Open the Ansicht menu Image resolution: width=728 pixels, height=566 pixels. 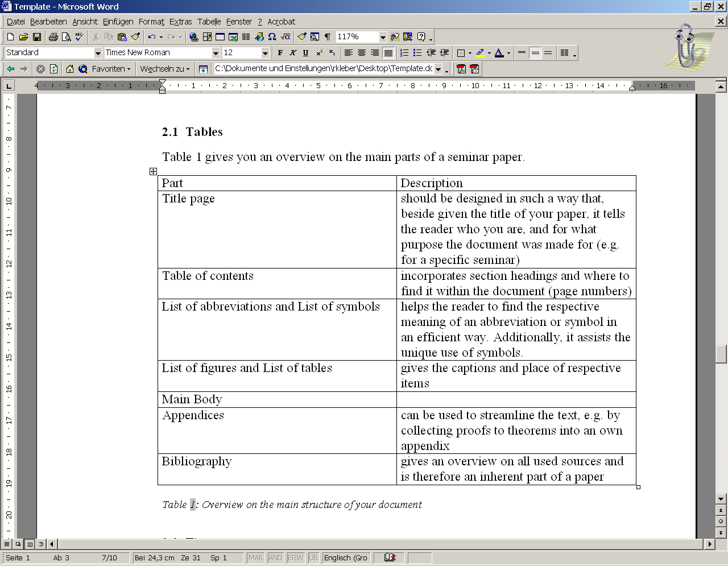coord(85,22)
